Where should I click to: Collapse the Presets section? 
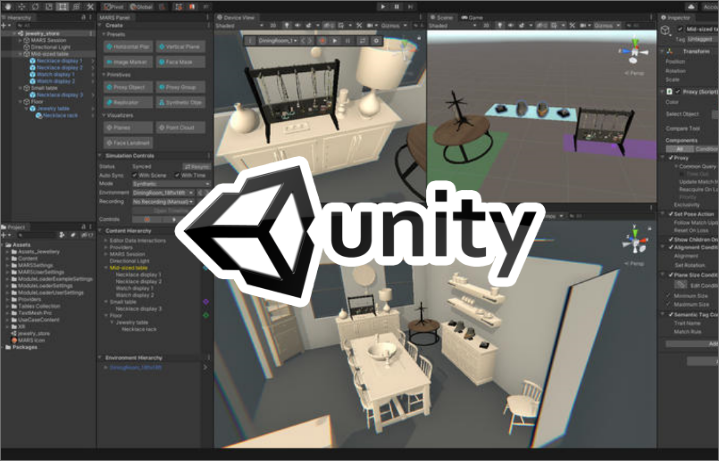coord(104,34)
